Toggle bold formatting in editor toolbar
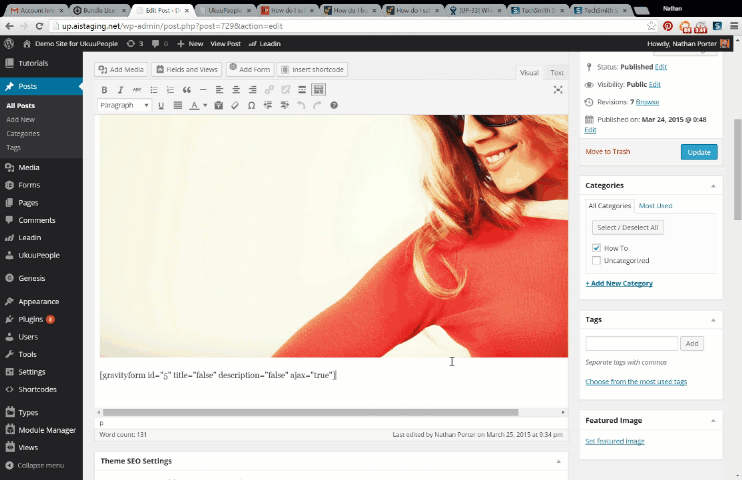Image resolution: width=742 pixels, height=480 pixels. click(105, 90)
